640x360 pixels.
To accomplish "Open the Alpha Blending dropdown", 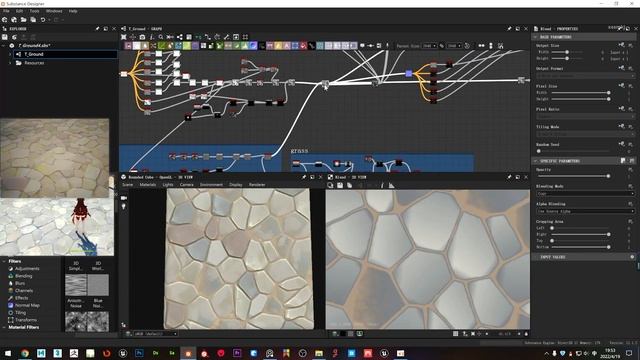I will (x=585, y=211).
